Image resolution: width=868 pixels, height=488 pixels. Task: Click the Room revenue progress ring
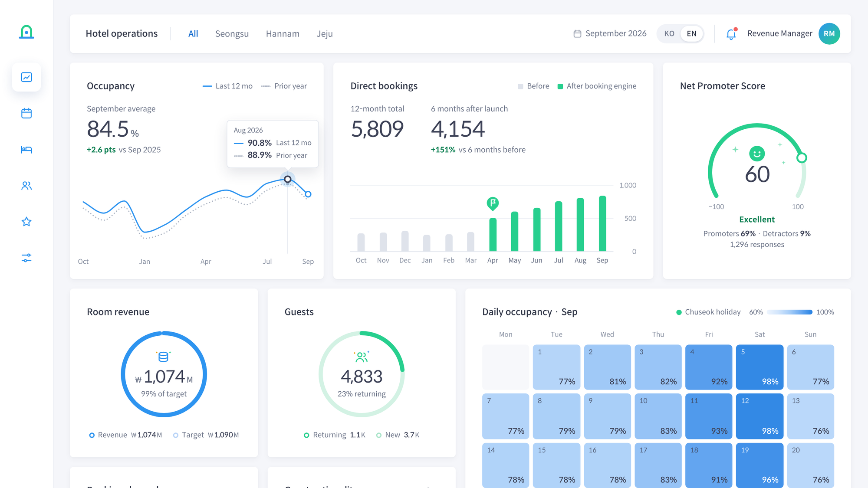(164, 374)
